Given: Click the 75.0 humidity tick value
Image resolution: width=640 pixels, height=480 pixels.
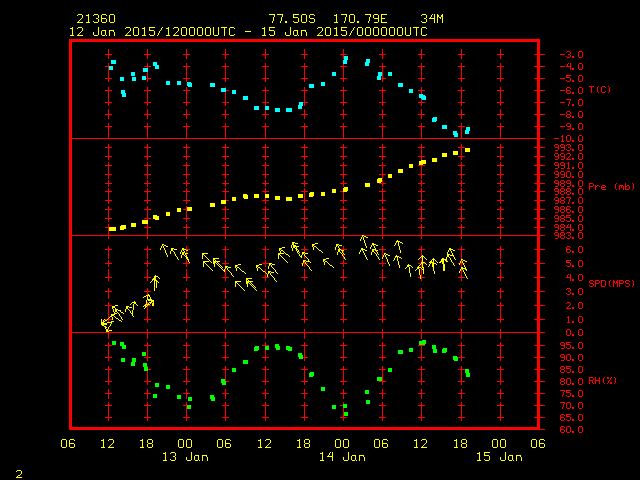Looking at the screenshot, I should tap(572, 394).
